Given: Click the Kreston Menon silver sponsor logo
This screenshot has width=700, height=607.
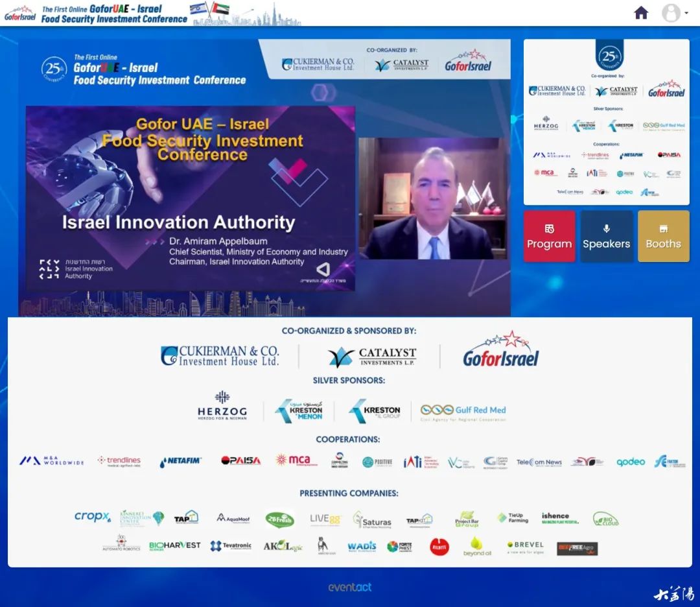Looking at the screenshot, I should [299, 411].
